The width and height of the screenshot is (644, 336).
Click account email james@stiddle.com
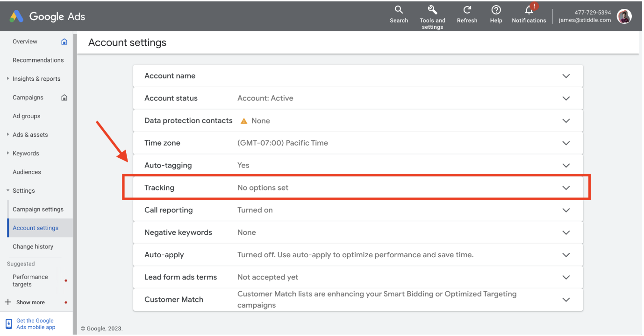[585, 20]
